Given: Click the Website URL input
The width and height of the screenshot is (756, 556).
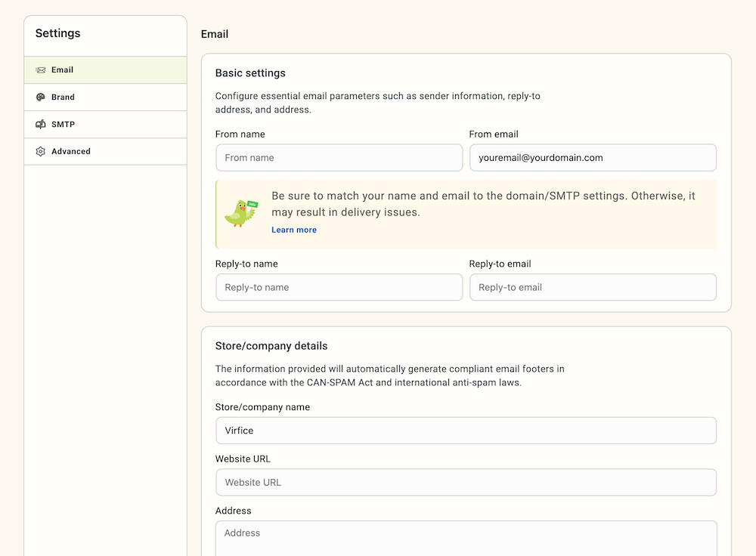Looking at the screenshot, I should click(466, 482).
